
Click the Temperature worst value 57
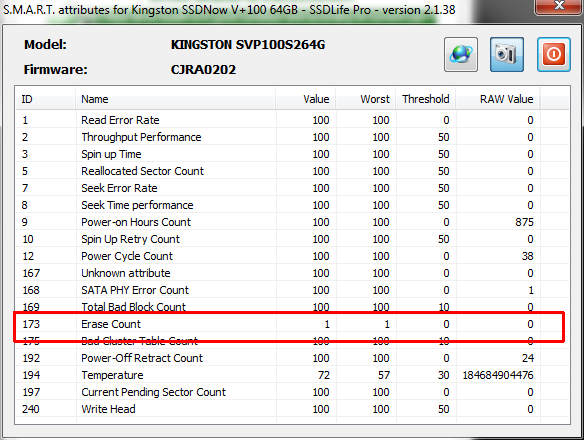[x=384, y=375]
